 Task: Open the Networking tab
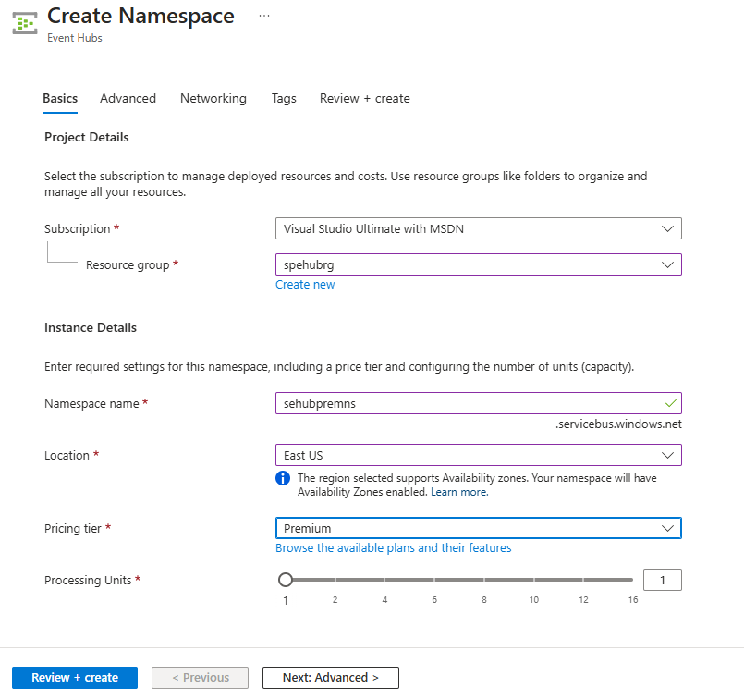click(213, 98)
